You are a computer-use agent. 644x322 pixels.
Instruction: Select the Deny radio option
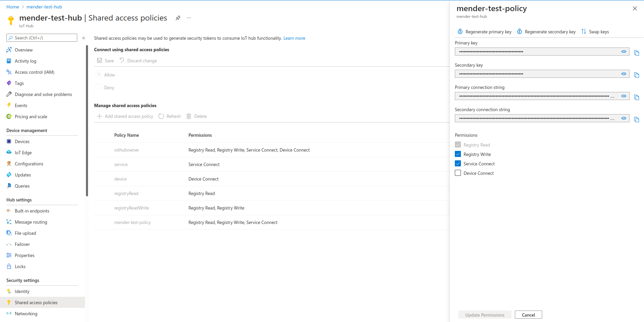[99, 87]
